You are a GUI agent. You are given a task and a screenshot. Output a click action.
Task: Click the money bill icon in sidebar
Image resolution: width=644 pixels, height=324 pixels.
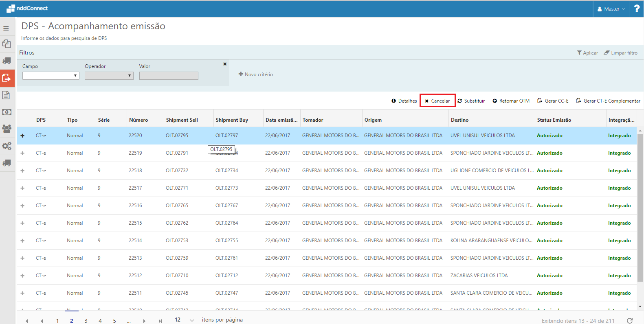pos(7,112)
